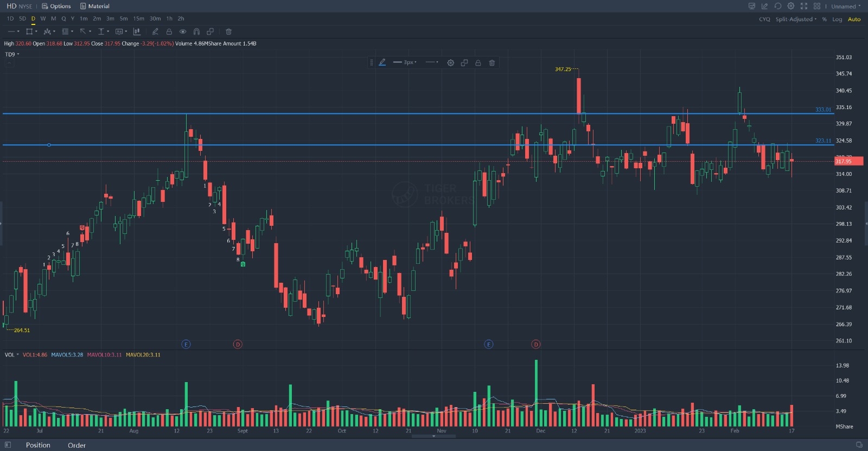The image size is (868, 451).
Task: Open the Material view
Action: 95,6
